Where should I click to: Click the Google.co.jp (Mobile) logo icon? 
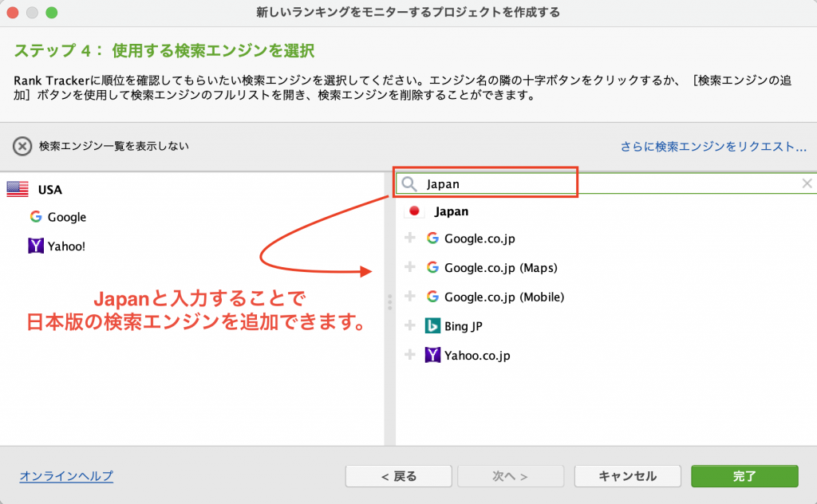(432, 296)
